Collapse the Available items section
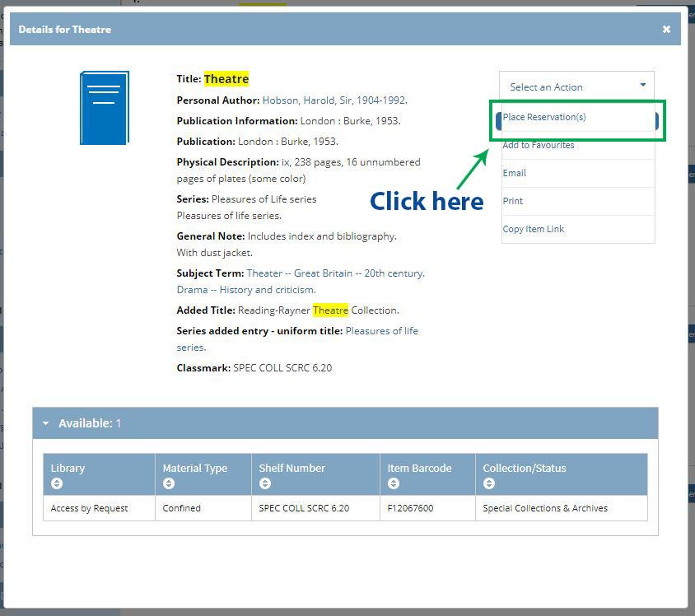 pos(46,423)
